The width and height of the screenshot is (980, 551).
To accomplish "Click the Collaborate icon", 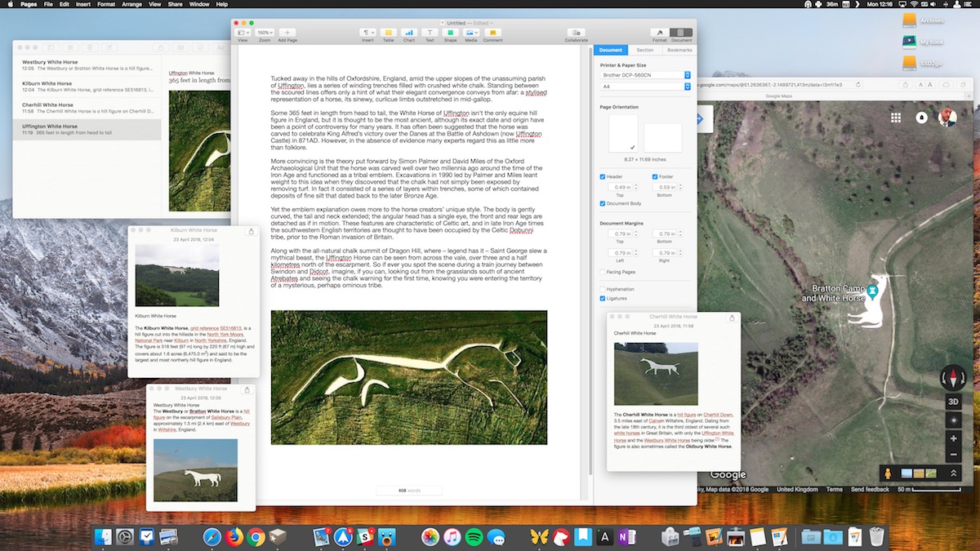I will [576, 33].
